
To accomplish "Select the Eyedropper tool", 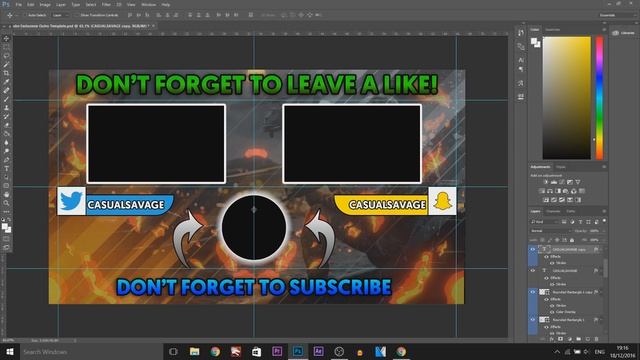I will [6, 82].
